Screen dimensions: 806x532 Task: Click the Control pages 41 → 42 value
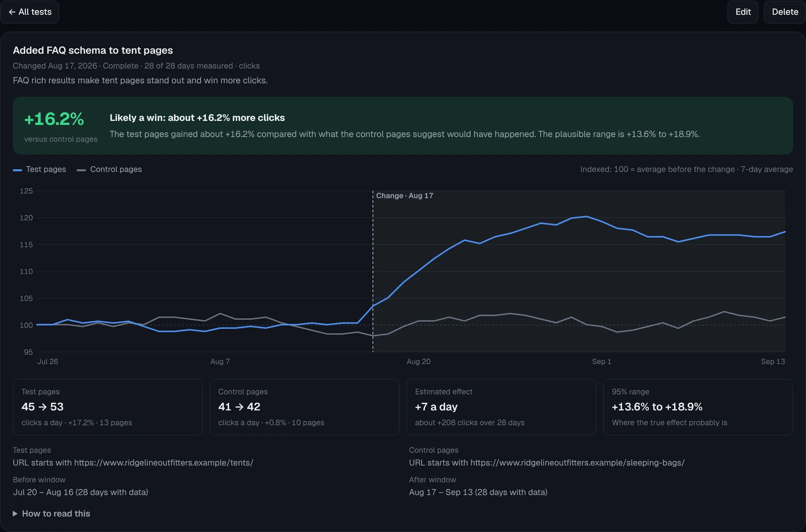239,407
